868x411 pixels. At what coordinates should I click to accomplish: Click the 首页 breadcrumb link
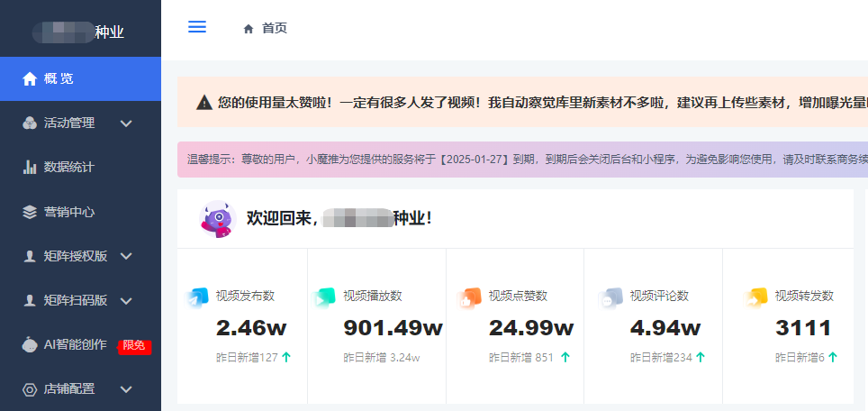275,28
